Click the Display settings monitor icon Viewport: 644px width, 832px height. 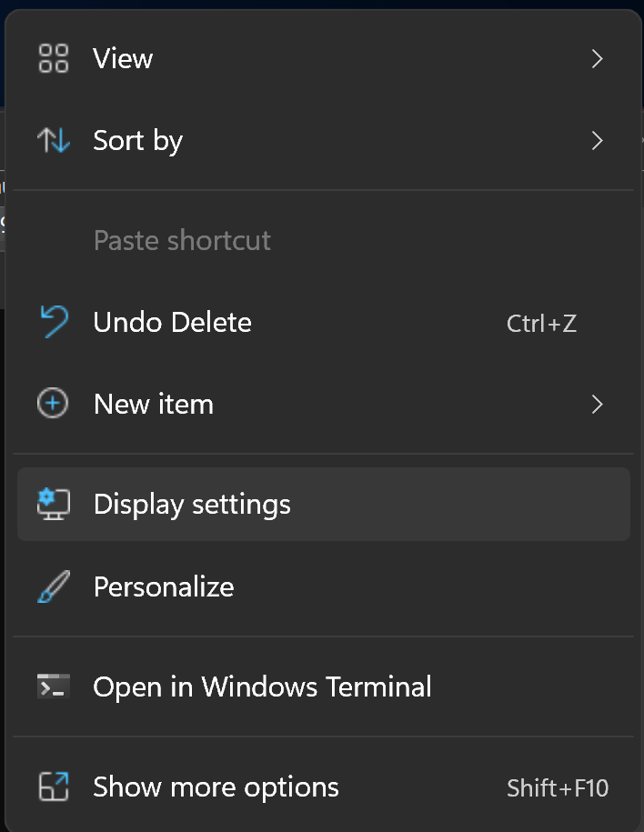pos(53,504)
